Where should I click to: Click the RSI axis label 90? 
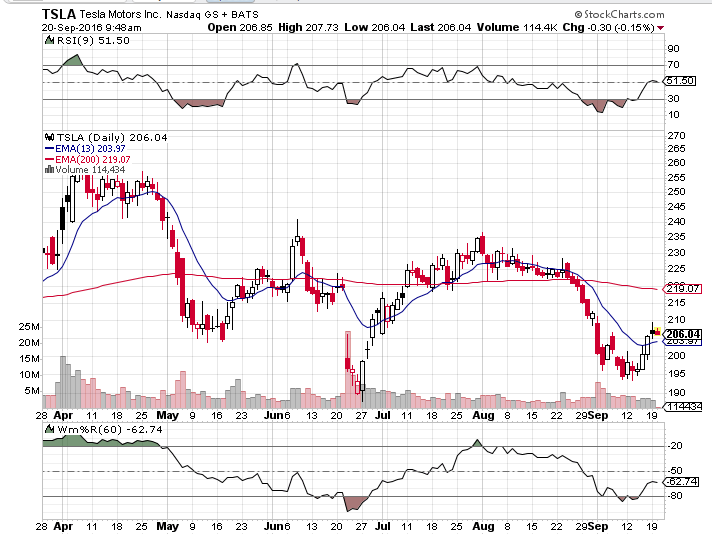(x=673, y=49)
